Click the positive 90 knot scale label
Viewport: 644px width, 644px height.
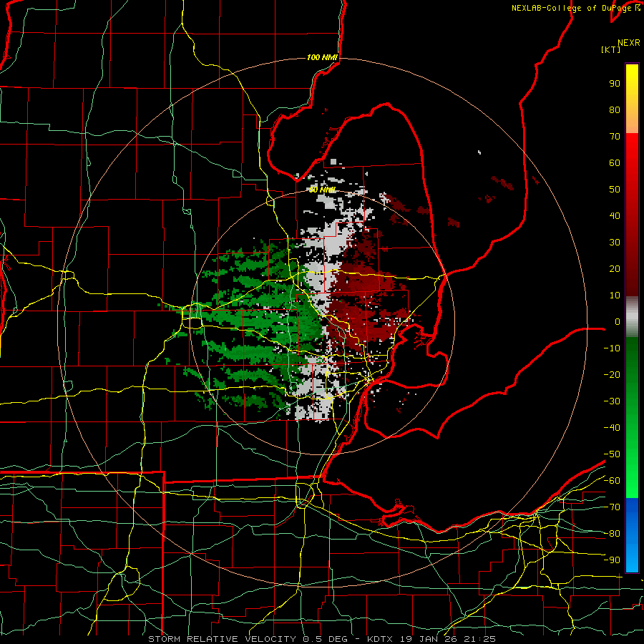[x=615, y=84]
